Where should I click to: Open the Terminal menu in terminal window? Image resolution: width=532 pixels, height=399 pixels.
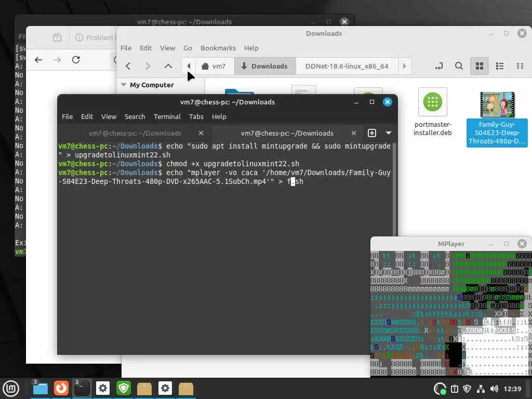click(x=167, y=117)
